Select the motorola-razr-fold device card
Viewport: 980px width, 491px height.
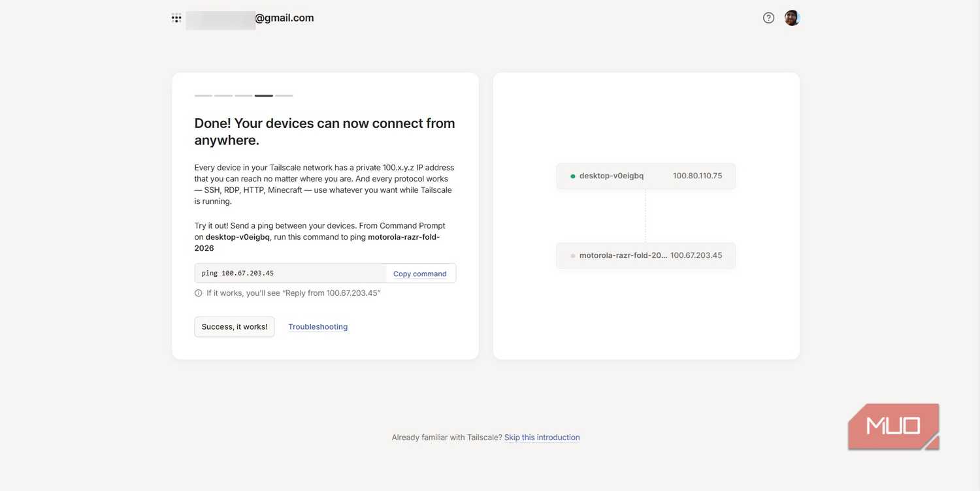coord(646,255)
